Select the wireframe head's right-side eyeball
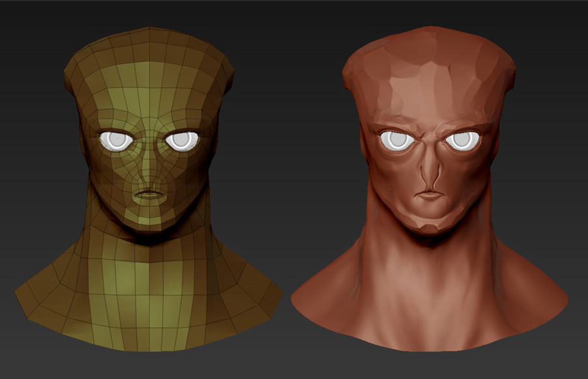The width and height of the screenshot is (588, 379). pos(182,140)
